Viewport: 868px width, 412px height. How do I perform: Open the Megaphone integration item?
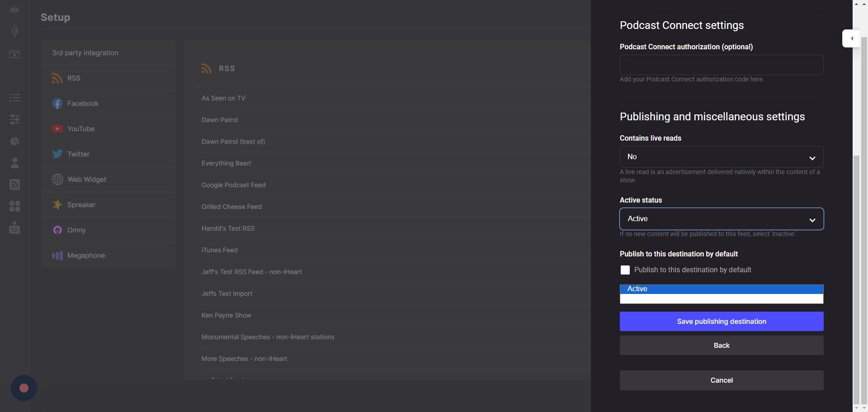(x=86, y=256)
